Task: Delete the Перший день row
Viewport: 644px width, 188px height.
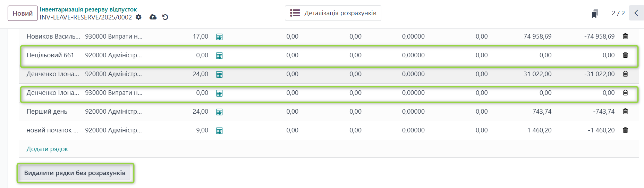Action: click(x=625, y=112)
